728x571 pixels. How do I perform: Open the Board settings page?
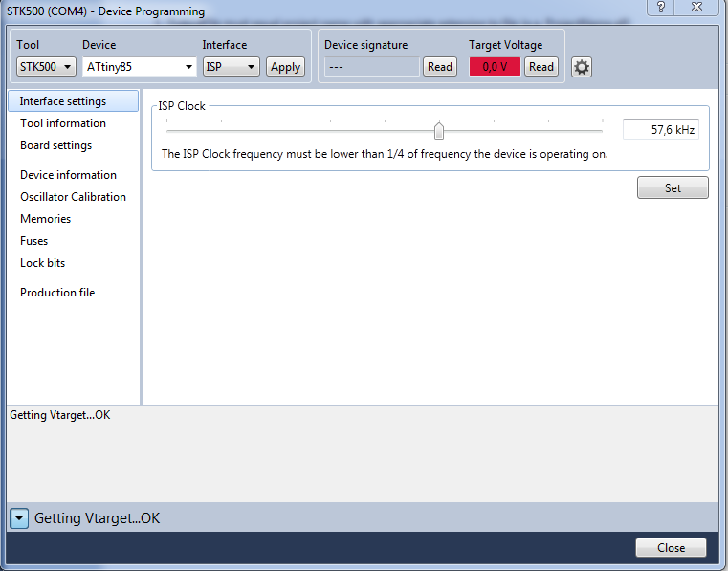(56, 145)
